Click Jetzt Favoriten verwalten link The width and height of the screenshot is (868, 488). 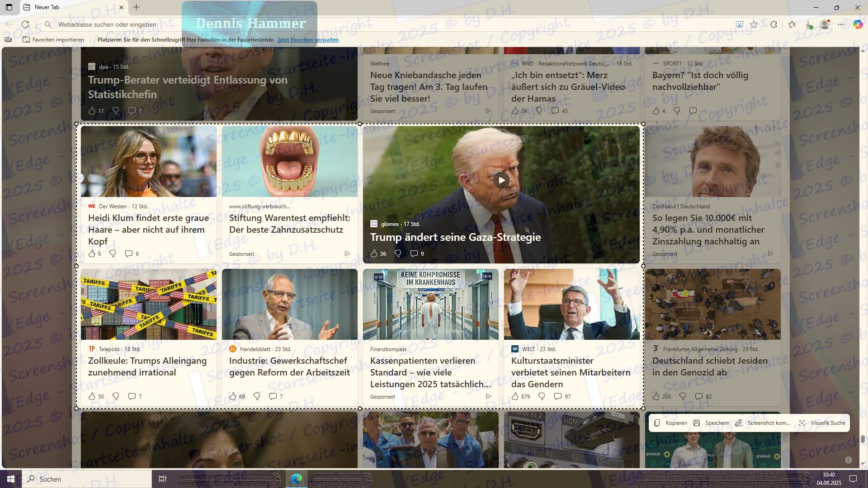308,40
